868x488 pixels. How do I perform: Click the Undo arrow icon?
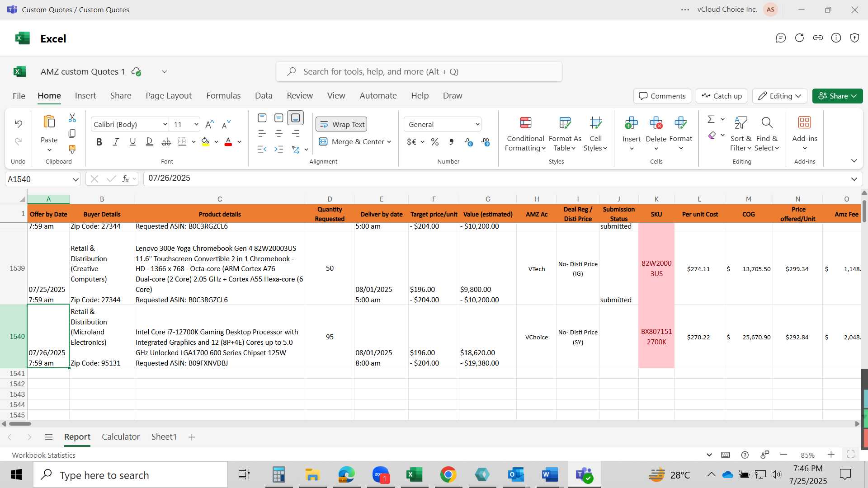(x=19, y=124)
